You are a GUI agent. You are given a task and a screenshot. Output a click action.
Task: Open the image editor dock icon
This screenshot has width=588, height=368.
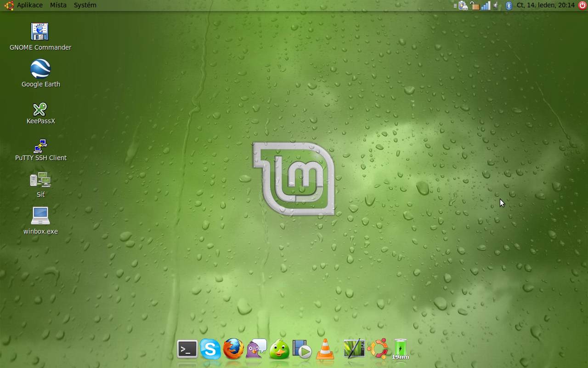coord(353,350)
